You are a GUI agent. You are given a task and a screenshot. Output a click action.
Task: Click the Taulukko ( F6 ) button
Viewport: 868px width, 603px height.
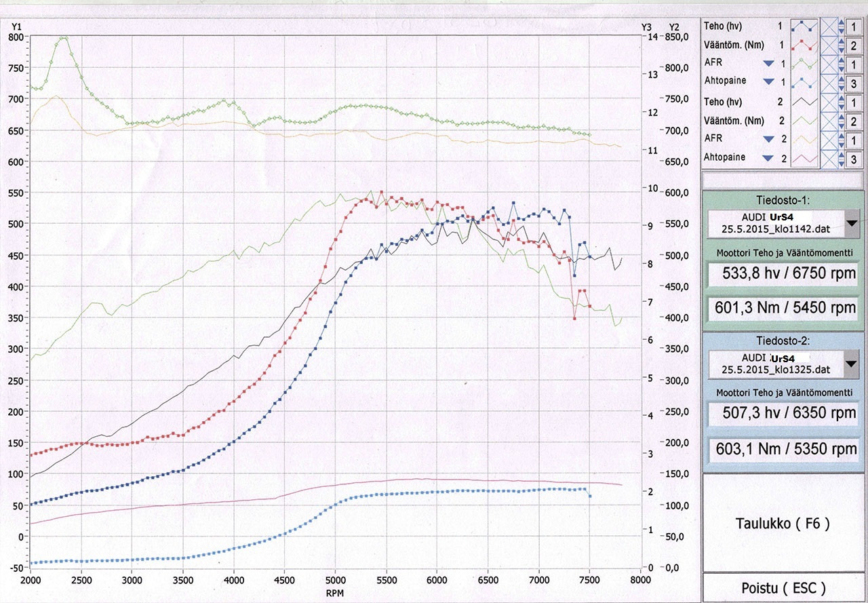pos(783,523)
